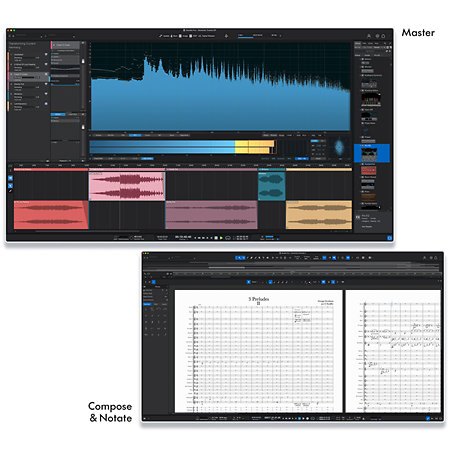Click Image in the Master window toolbar
Viewport: 450px width, 450px height.
point(184,36)
